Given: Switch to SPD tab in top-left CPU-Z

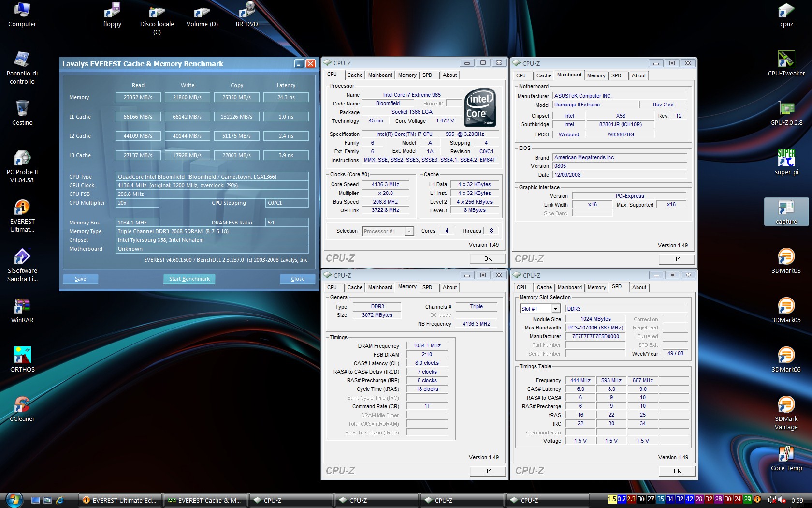Looking at the screenshot, I should (x=427, y=75).
